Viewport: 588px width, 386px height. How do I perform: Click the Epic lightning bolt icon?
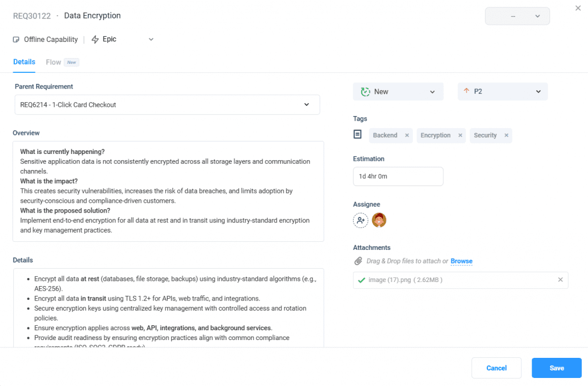95,40
